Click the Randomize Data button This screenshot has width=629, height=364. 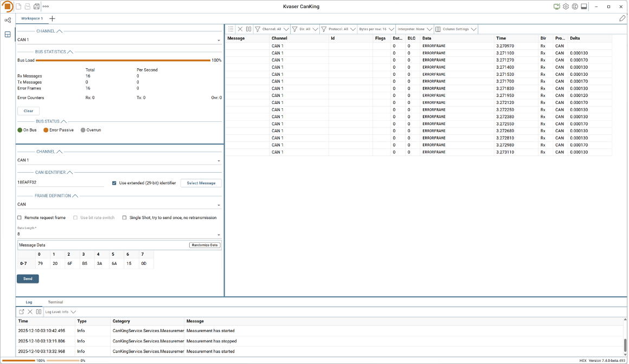coord(205,245)
